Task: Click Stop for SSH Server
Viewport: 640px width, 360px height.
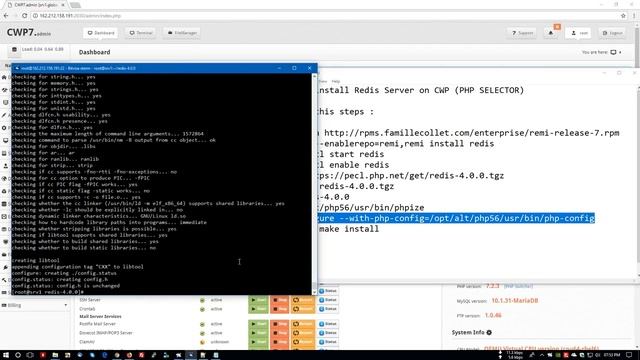Action: pyautogui.click(x=280, y=300)
